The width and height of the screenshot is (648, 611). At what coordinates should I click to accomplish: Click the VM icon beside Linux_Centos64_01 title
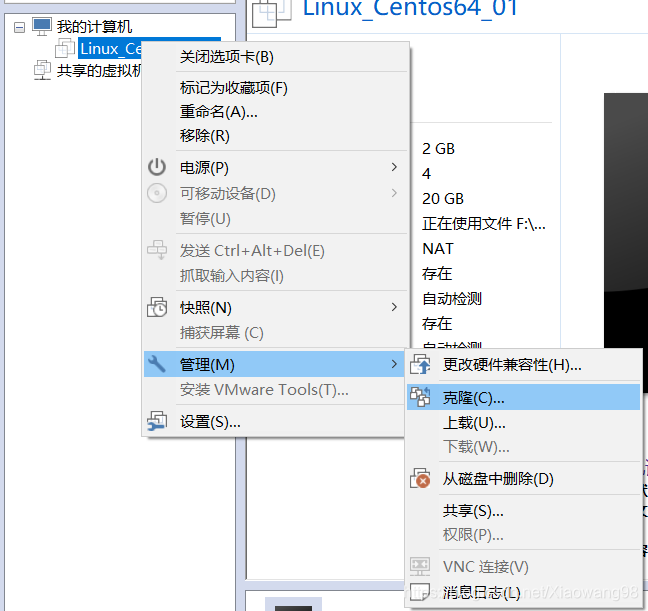272,13
